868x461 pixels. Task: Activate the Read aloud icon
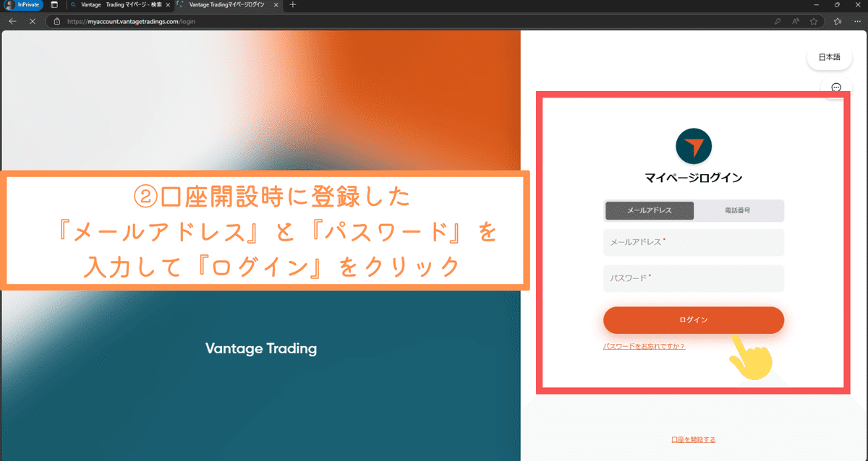tap(796, 22)
